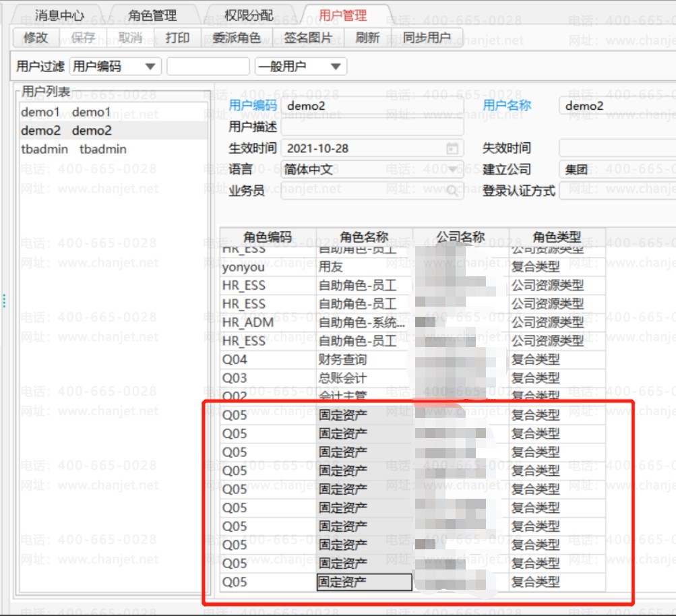Click the outlined 固定资产 cell in last row

tap(365, 582)
